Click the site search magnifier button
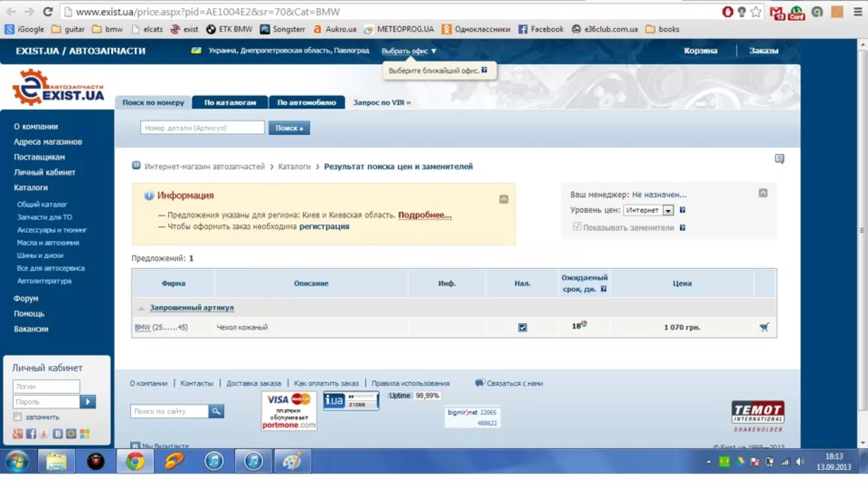This screenshot has height=489, width=868. (216, 411)
